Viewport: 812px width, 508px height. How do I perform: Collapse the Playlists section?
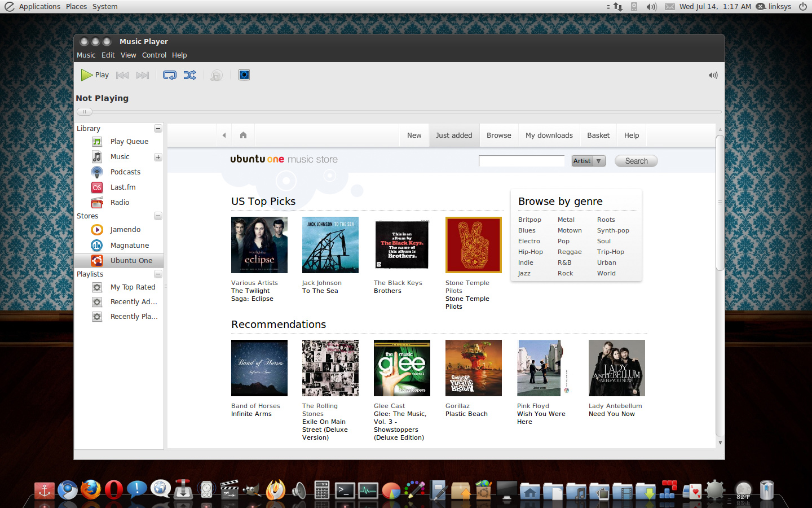point(158,274)
